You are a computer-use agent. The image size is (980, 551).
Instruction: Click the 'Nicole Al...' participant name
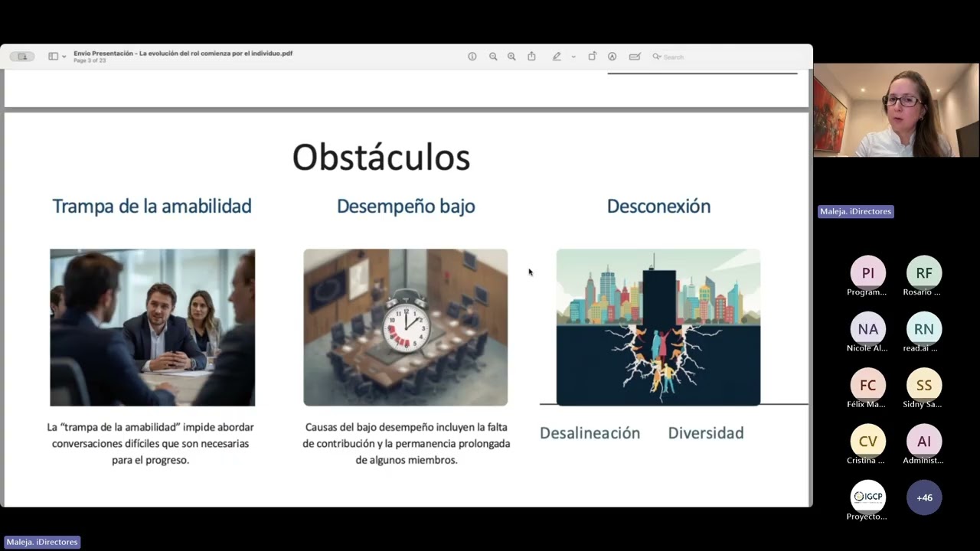[x=867, y=348]
